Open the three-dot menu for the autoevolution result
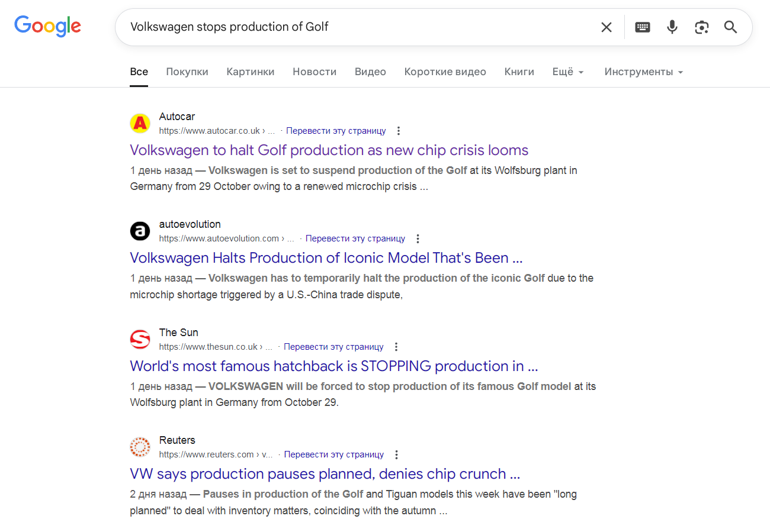Screen dimensions: 770x532 click(418, 238)
